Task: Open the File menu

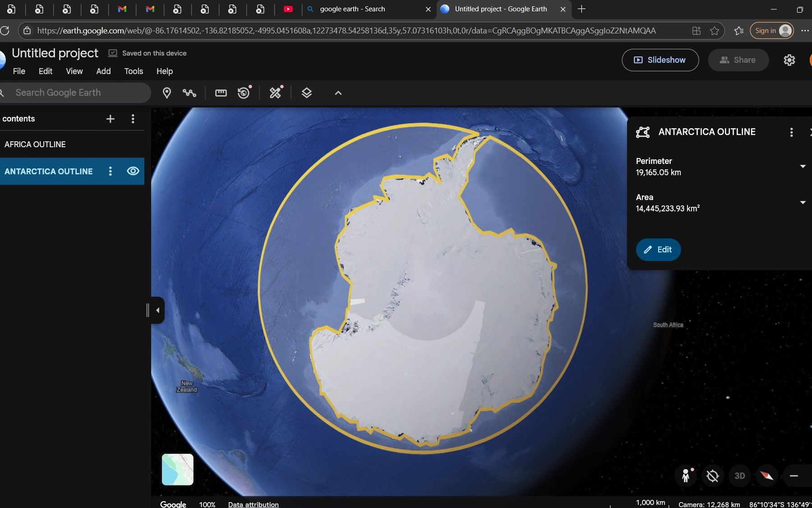Action: (x=19, y=71)
